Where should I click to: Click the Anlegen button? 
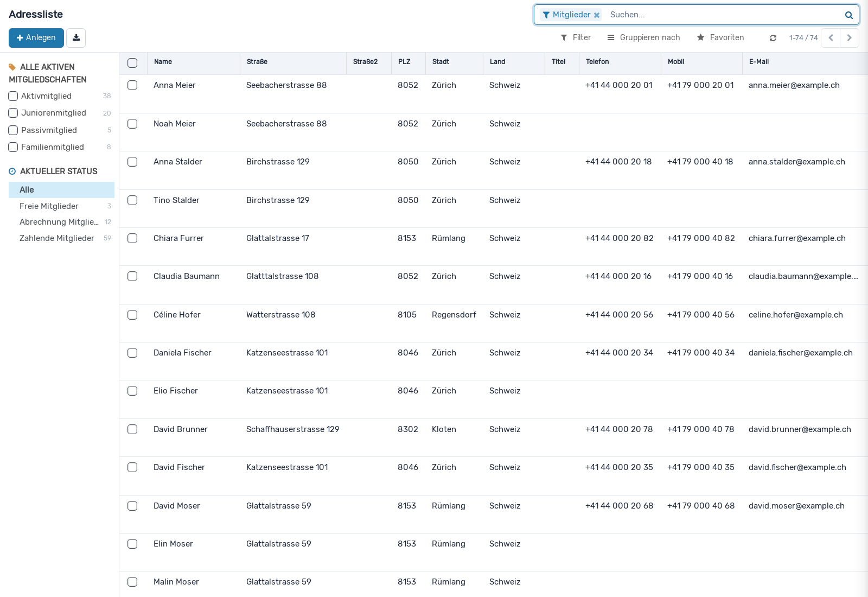(x=36, y=38)
